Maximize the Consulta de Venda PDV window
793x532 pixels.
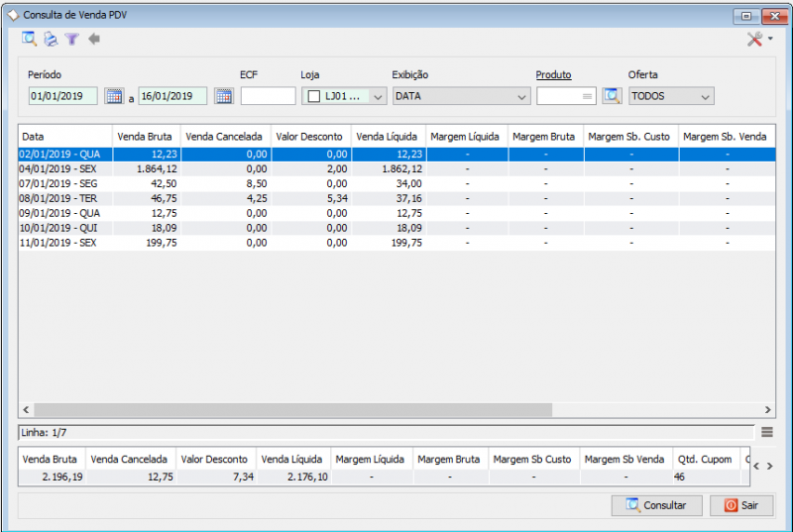746,16
